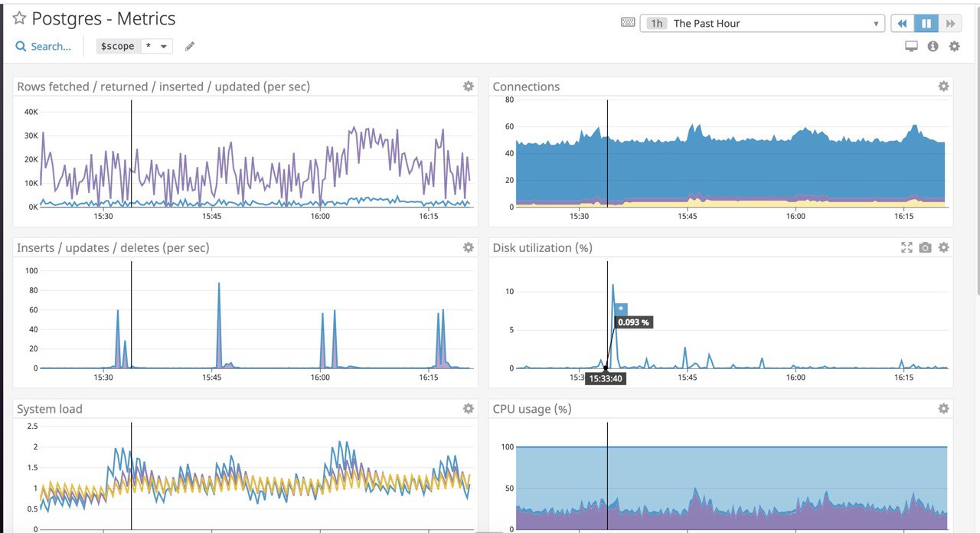Click the Inserts / updates / deletes title
The height and width of the screenshot is (533, 980).
pos(113,247)
